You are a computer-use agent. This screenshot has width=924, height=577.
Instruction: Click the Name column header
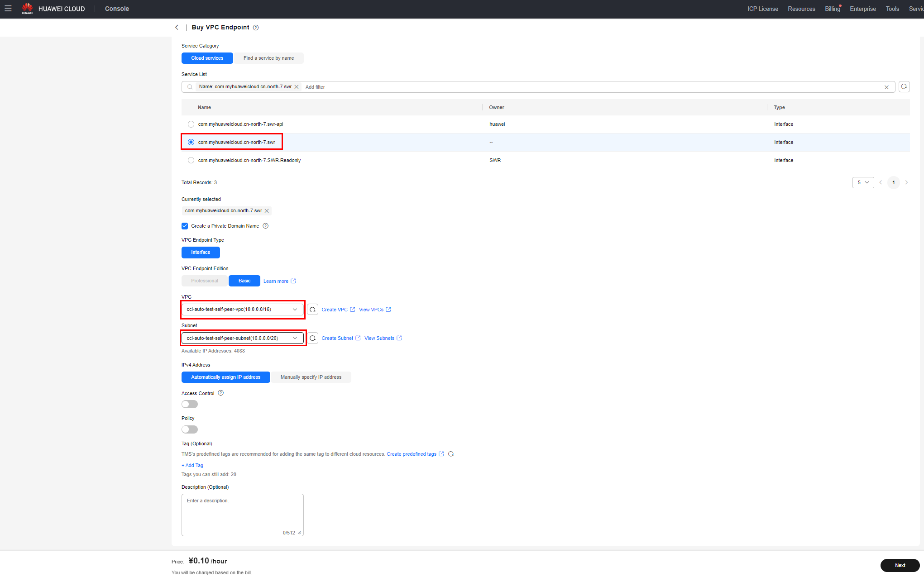pyautogui.click(x=204, y=107)
